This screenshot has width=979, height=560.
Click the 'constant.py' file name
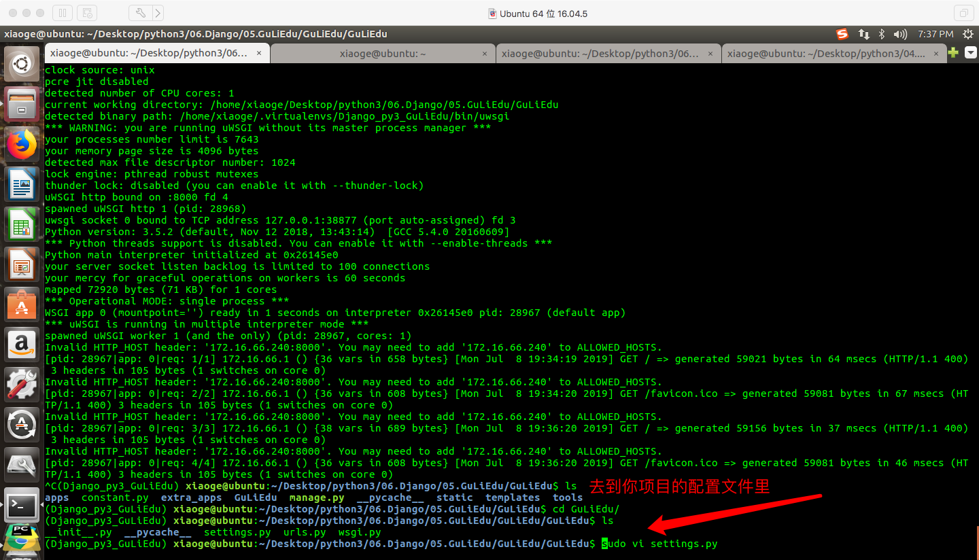115,497
